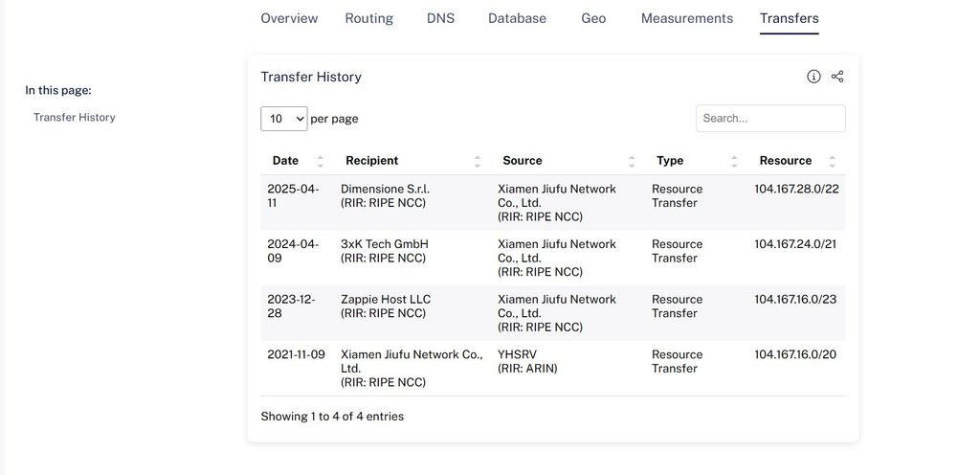
Task: Sort table by Source column arrows
Action: [632, 161]
